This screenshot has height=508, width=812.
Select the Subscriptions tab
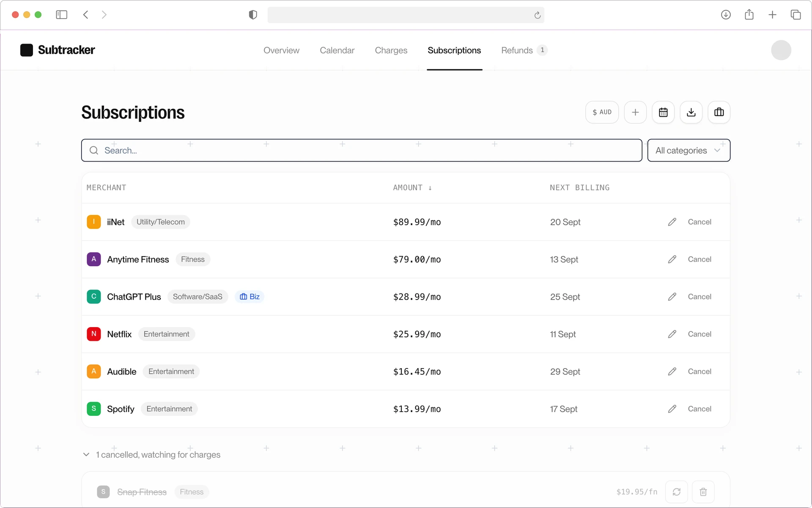pos(454,50)
